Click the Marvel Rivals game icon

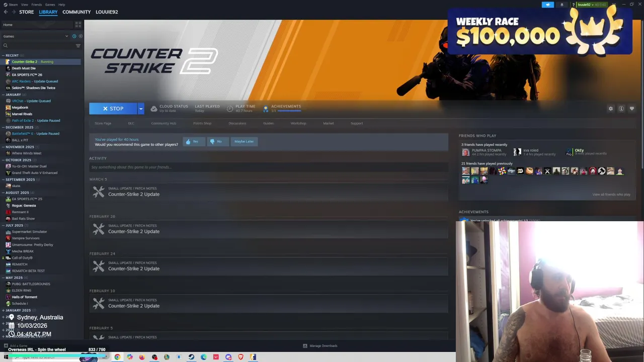pos(8,114)
